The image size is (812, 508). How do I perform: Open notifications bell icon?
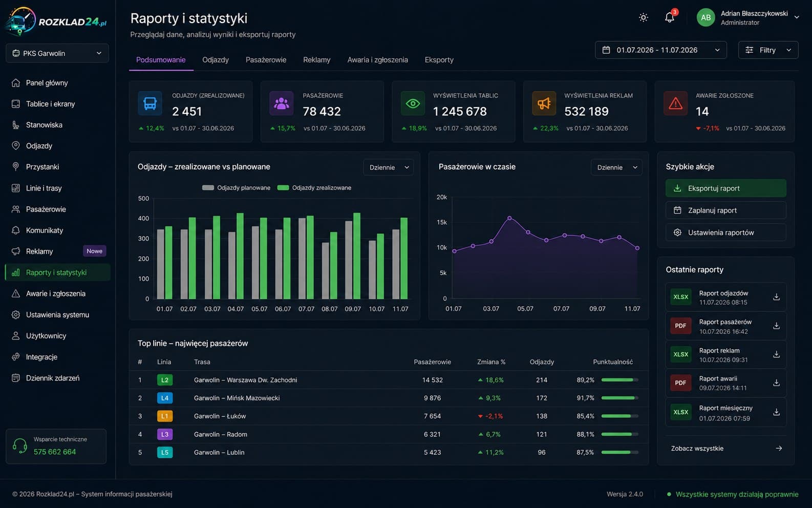[670, 17]
